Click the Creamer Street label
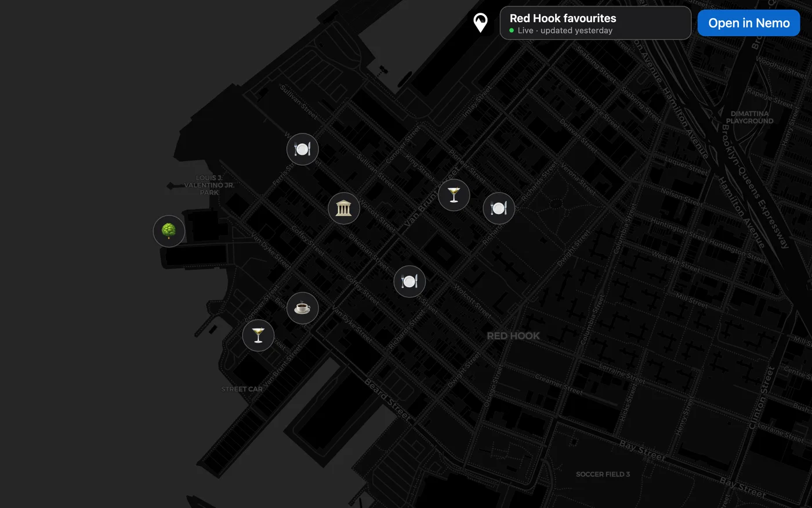The image size is (812, 508). coord(559,385)
